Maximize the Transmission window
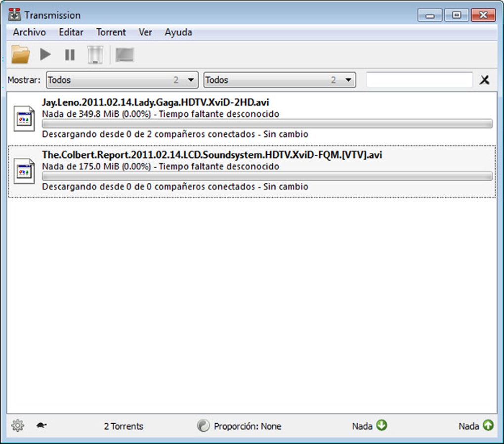 click(457, 15)
